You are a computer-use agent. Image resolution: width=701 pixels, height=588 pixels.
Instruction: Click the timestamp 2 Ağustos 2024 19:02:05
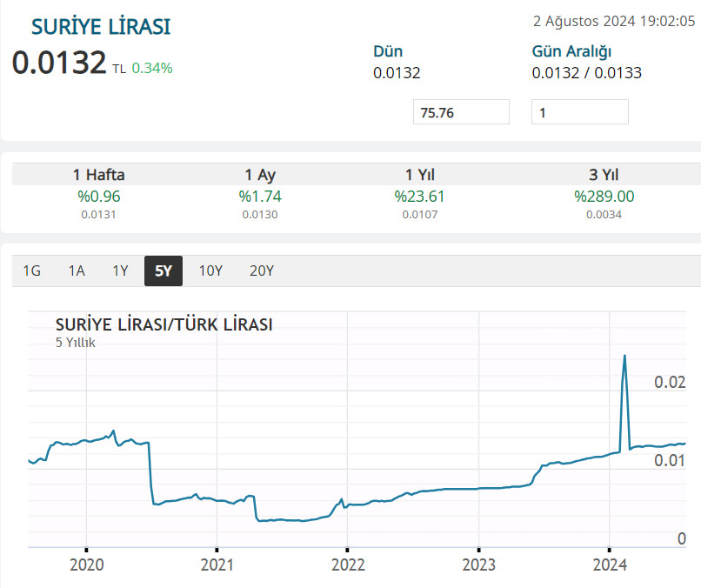[614, 21]
